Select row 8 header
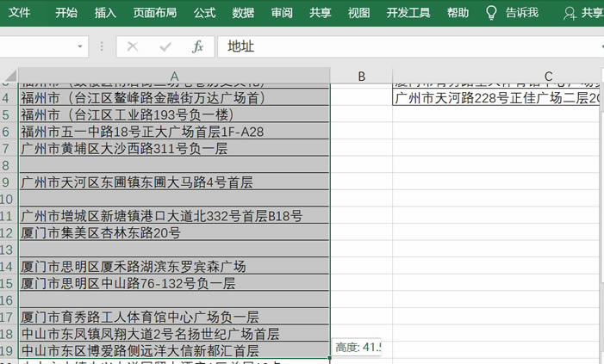 click(9, 165)
